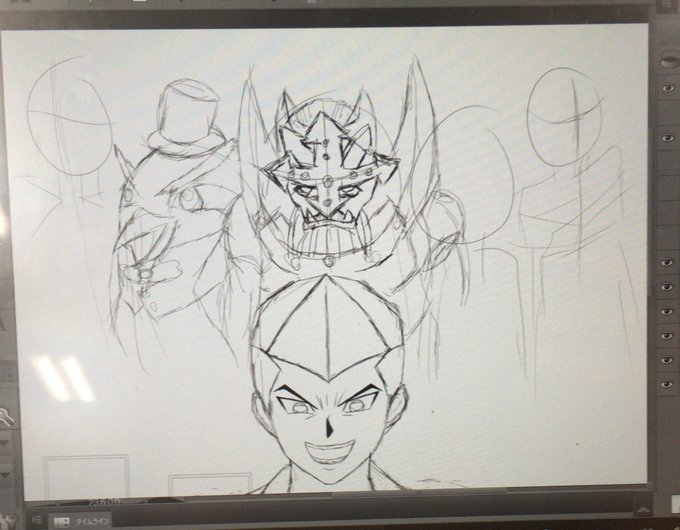The image size is (680, 530).
Task: Switch to the タイムライン (Timeline) tab
Action: tap(80, 521)
